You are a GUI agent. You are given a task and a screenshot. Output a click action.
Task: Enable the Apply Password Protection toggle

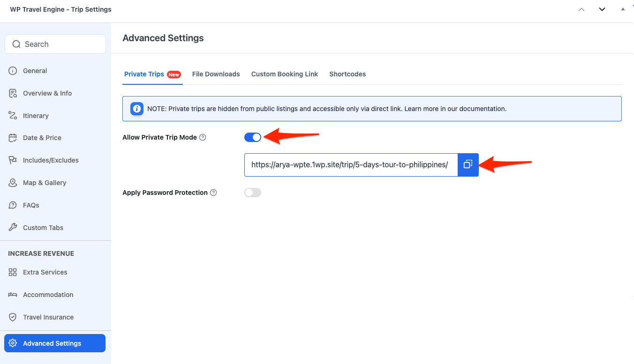coord(253,193)
